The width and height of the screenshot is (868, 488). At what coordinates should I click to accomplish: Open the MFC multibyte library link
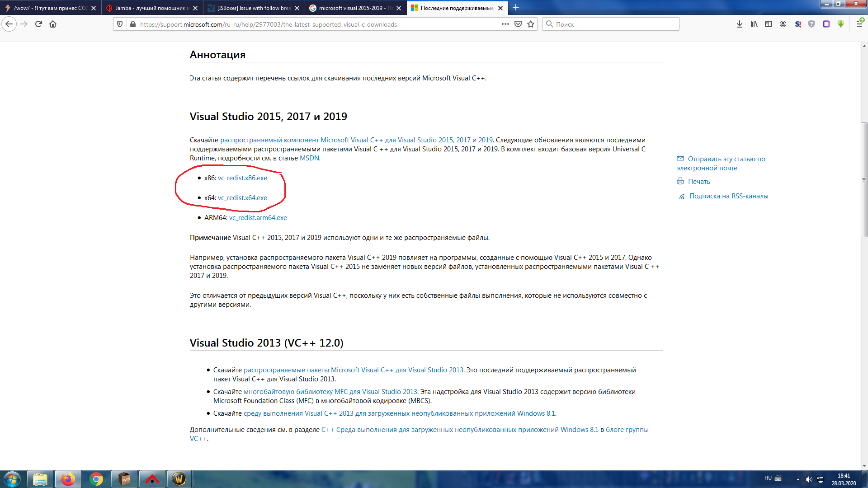coord(330,392)
